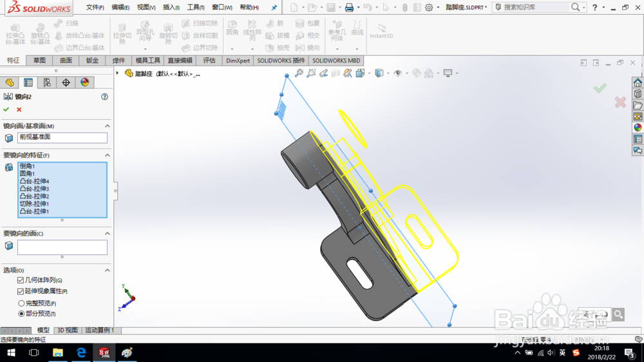644x362 pixels.
Task: Cancel mirror with the red X in panel
Action: coord(19,110)
